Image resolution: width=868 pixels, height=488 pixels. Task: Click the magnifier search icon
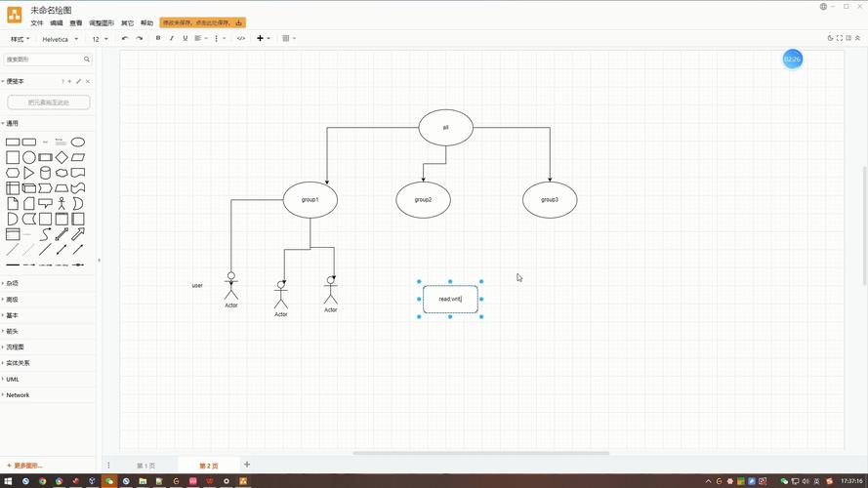(87, 60)
